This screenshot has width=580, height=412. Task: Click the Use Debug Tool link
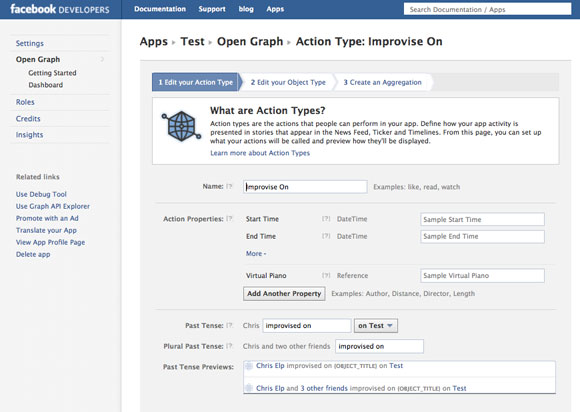41,194
